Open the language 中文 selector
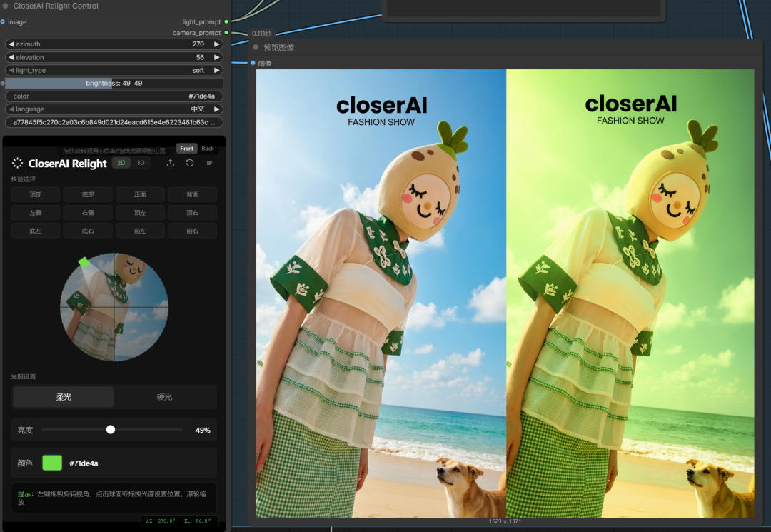Screen dimensions: 771x532 click(114, 109)
